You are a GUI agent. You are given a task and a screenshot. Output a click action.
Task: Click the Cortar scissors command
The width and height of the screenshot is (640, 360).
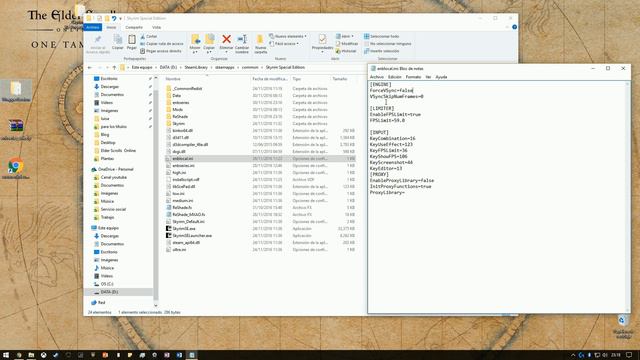click(x=149, y=36)
